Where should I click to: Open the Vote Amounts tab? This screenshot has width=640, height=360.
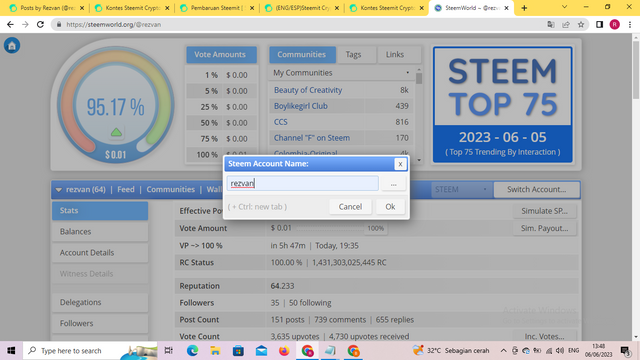pos(222,55)
